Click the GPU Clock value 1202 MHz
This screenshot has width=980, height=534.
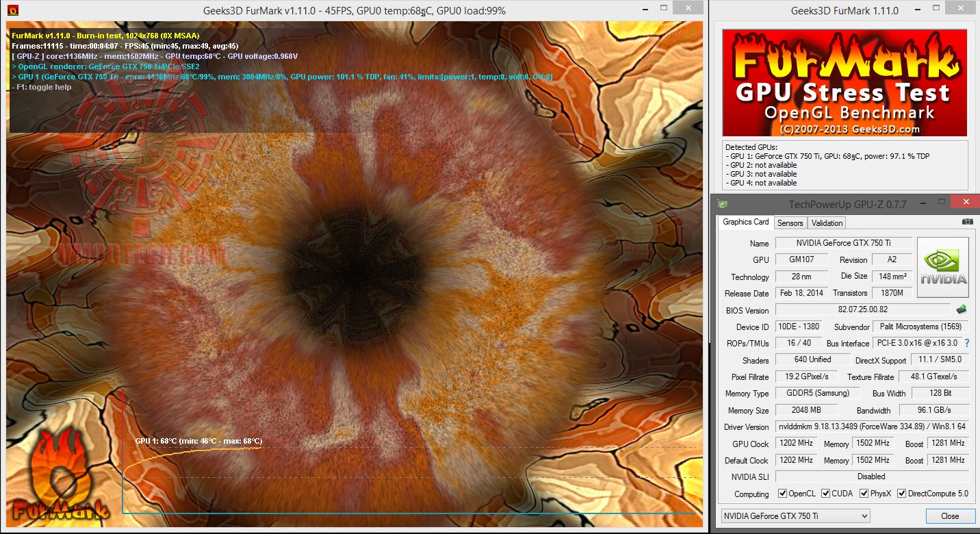point(797,444)
